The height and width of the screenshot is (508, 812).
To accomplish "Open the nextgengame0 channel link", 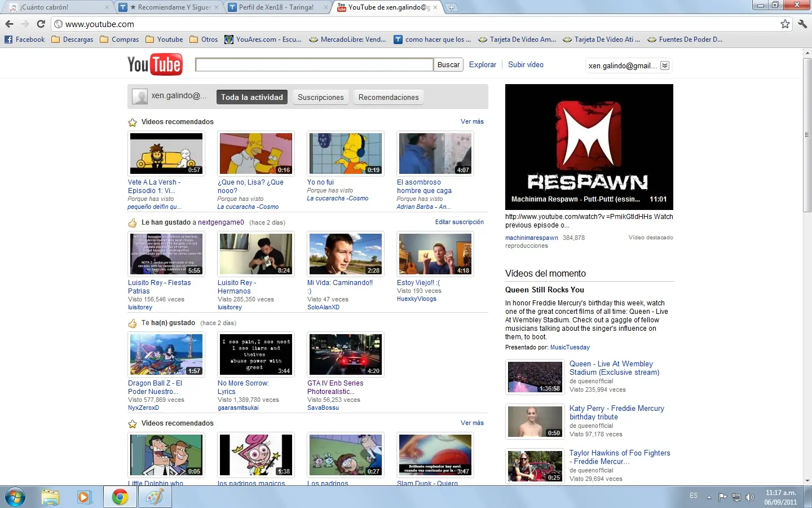I will tap(221, 222).
